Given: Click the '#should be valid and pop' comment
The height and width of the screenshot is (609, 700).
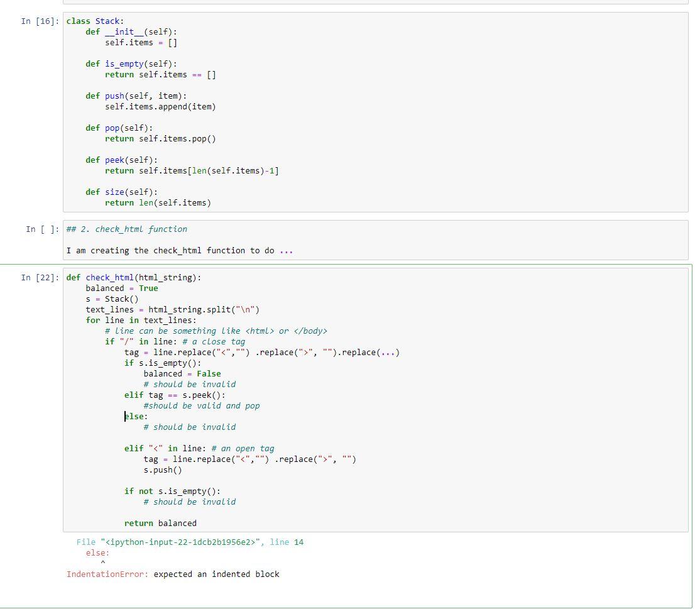Looking at the screenshot, I should click(201, 406).
